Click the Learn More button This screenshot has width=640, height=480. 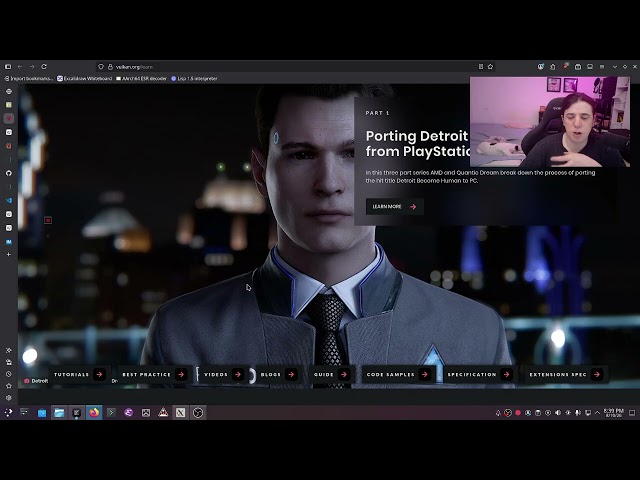coord(394,207)
